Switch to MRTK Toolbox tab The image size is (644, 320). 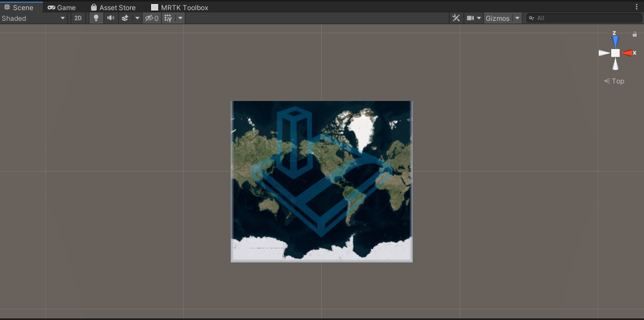click(x=179, y=7)
